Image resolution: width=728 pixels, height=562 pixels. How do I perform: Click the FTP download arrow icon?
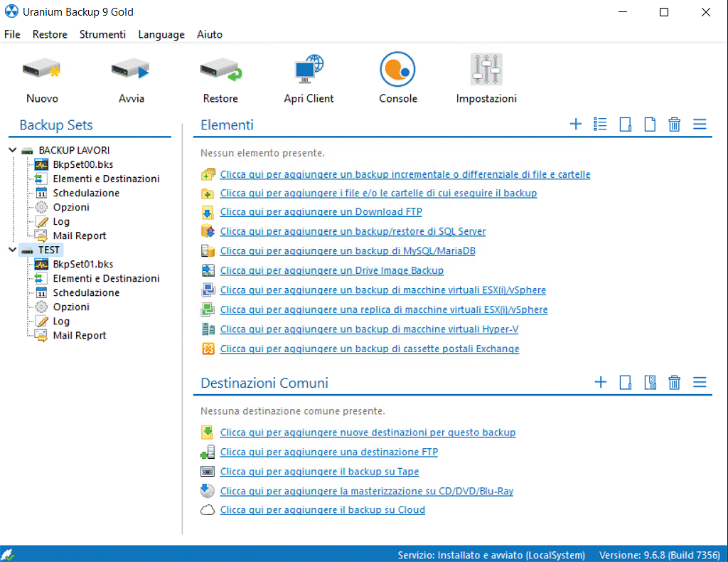pos(208,212)
